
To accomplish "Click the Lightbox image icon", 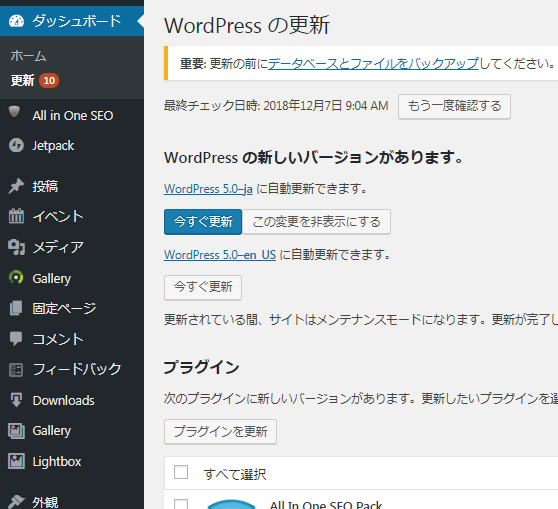I will [x=16, y=461].
